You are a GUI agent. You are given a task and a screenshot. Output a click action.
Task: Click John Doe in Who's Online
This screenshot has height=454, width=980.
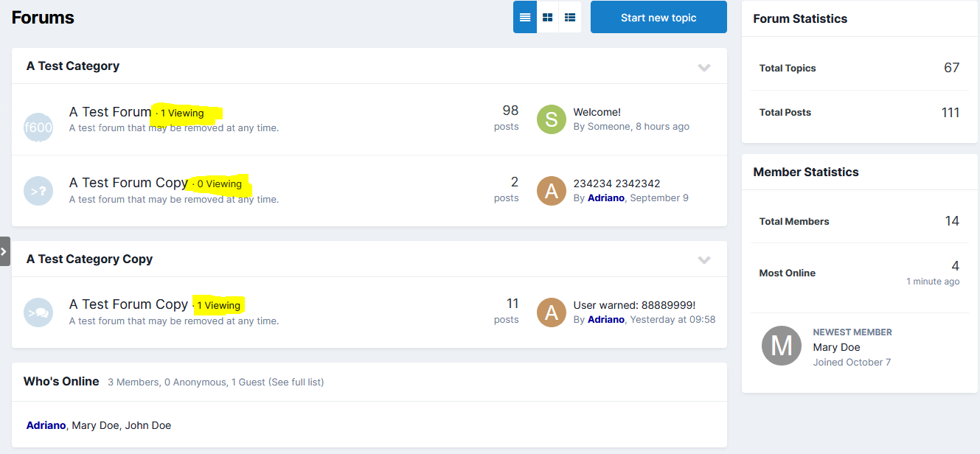(147, 425)
